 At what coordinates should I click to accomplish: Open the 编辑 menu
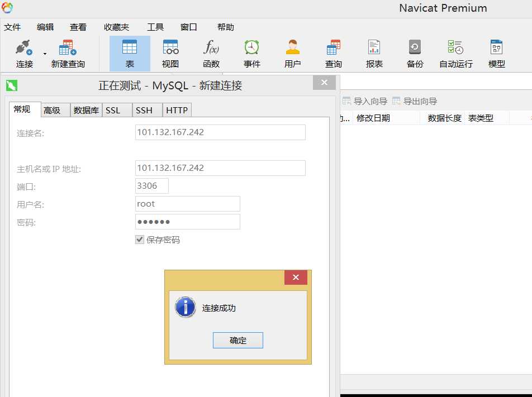click(45, 27)
